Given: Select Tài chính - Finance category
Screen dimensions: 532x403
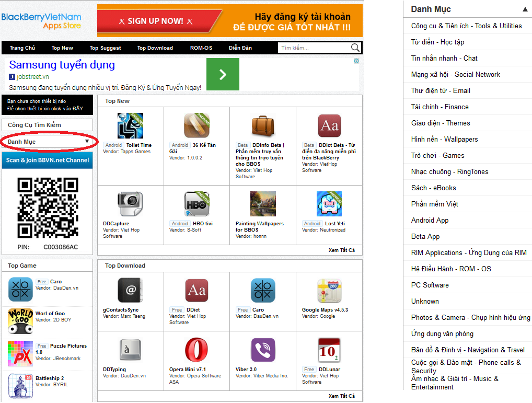Looking at the screenshot, I should coord(468,107).
